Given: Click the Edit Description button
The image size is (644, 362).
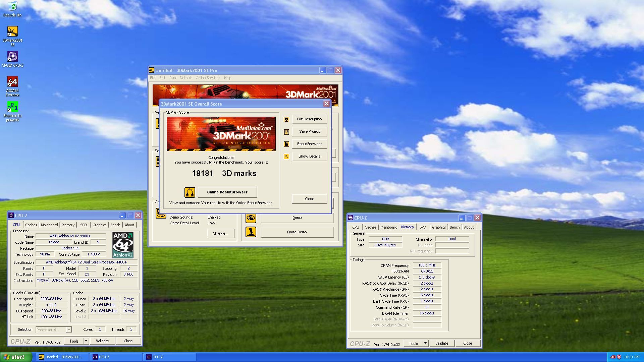Looking at the screenshot, I should click(309, 119).
